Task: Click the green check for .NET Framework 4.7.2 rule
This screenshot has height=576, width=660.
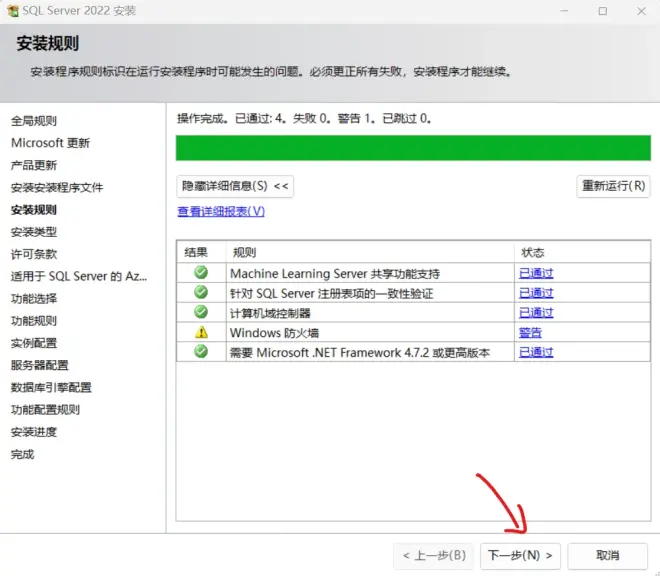Action: coord(201,351)
